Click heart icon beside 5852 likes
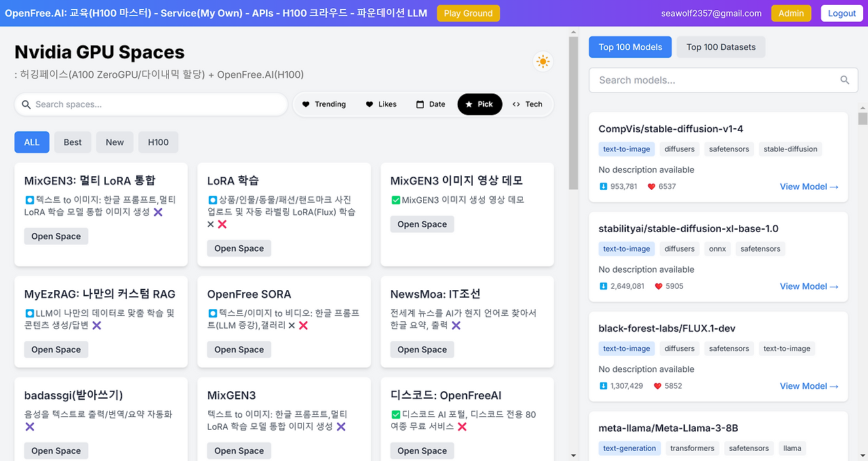Screen dimensions: 868x461 tap(657, 386)
